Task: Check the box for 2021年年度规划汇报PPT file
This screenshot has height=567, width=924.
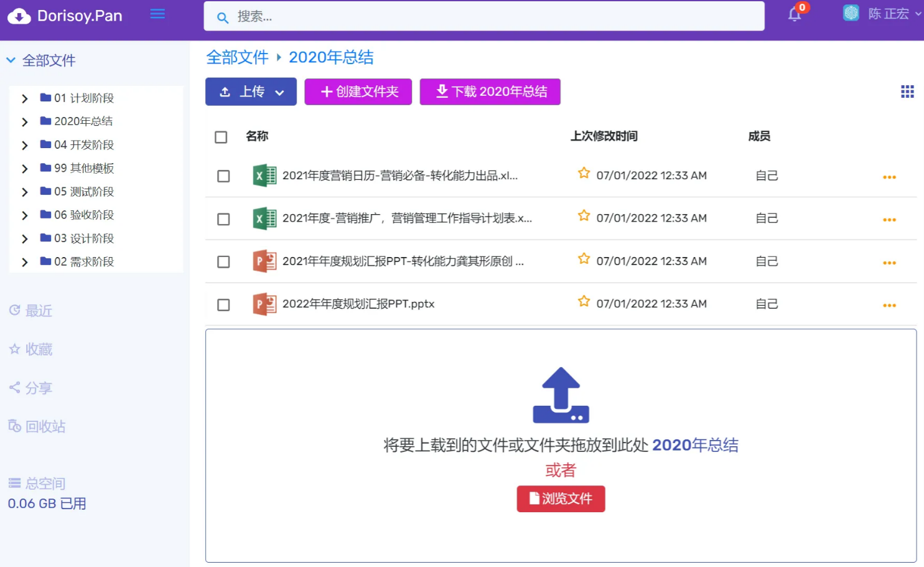Action: pos(223,262)
